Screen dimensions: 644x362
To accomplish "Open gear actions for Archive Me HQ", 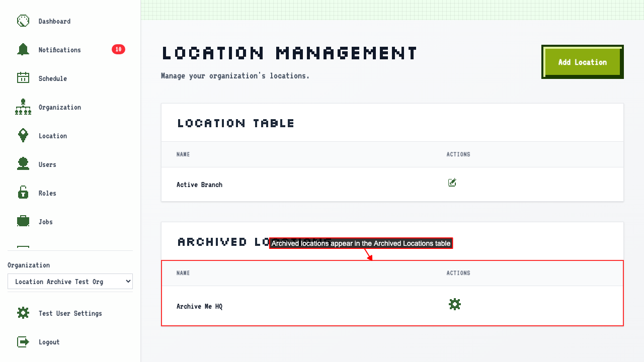I will (455, 304).
